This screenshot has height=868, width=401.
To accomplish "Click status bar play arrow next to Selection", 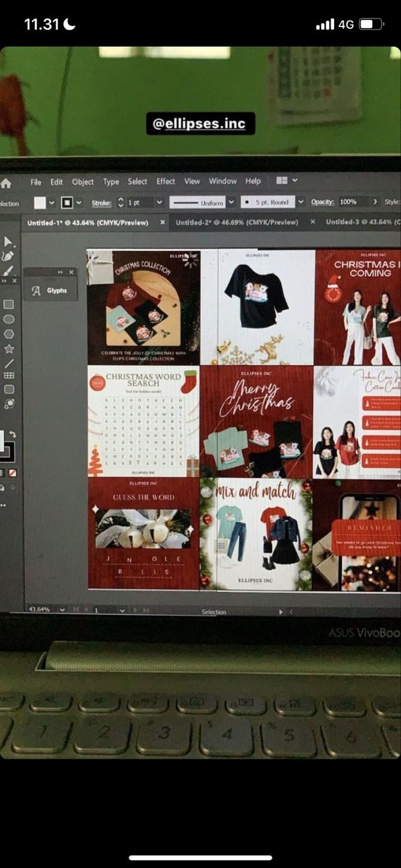I will coord(280,612).
